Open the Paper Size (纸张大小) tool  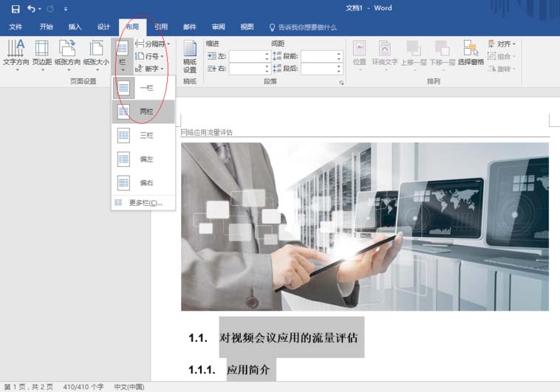pos(96,53)
